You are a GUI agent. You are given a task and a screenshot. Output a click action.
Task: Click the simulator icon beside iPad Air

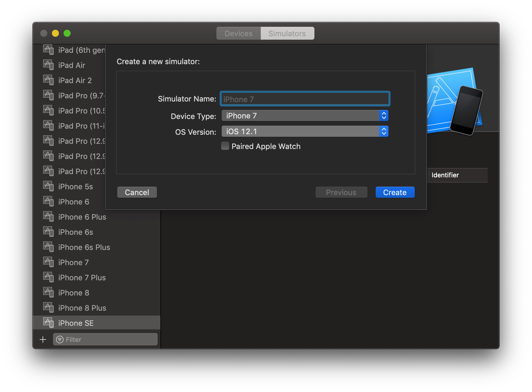[x=48, y=65]
